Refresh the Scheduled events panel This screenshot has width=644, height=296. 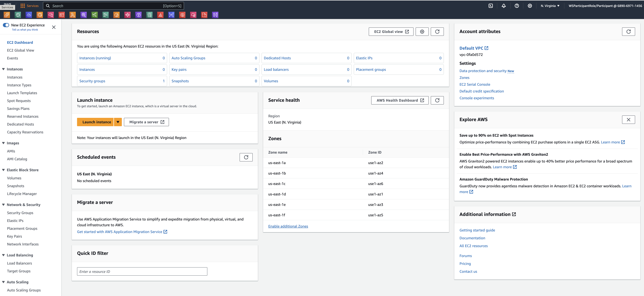coord(246,157)
